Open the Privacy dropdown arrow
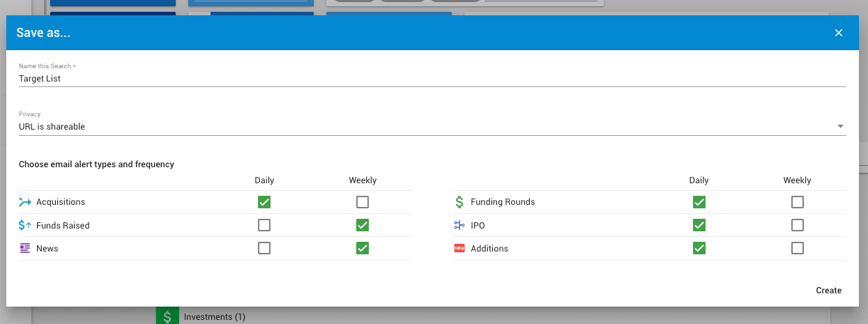The height and width of the screenshot is (324, 868). click(840, 127)
